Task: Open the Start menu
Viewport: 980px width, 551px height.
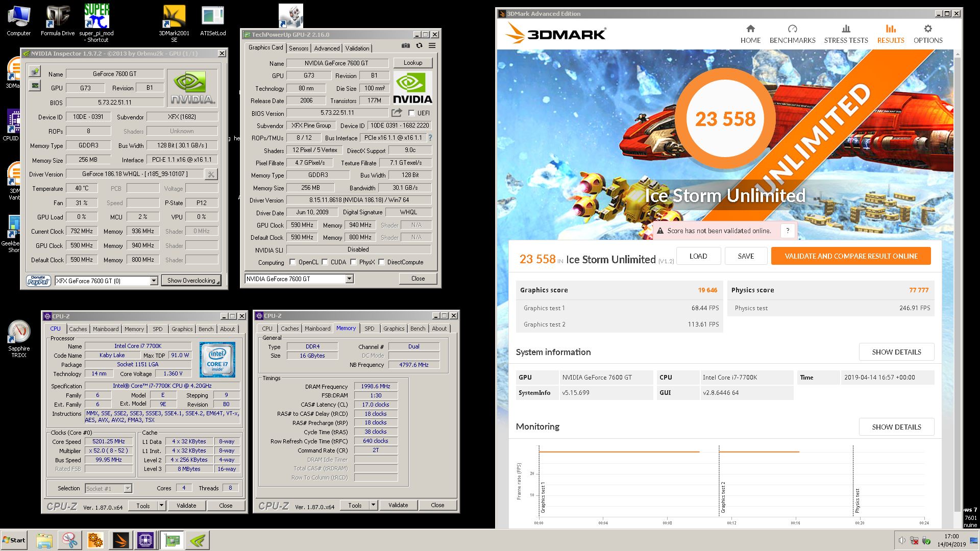Action: coord(14,540)
